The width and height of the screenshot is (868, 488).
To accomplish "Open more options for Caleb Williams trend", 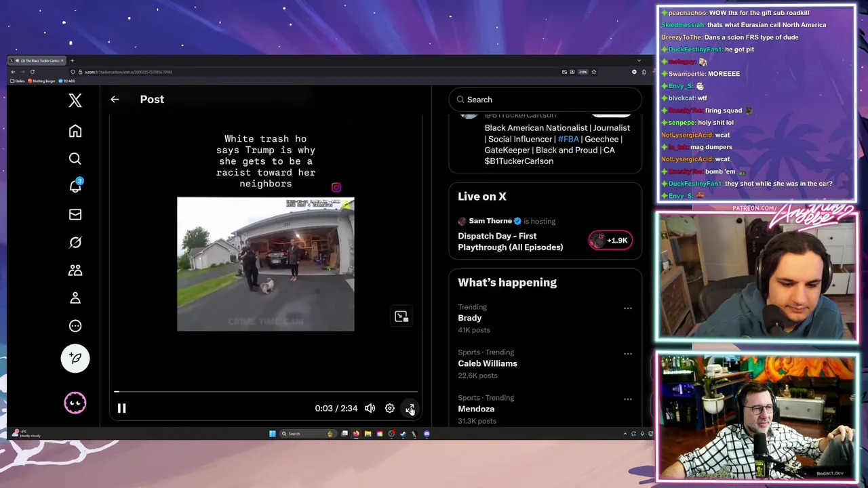I will click(x=628, y=354).
